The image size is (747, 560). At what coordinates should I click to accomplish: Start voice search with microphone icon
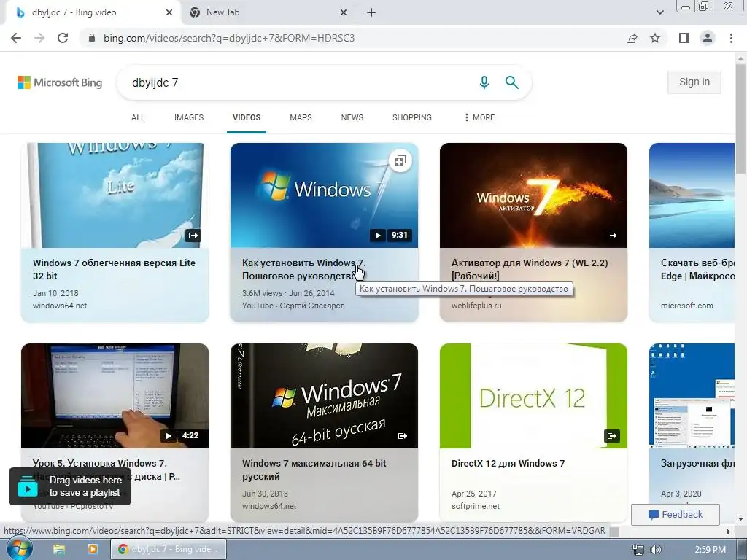(484, 82)
